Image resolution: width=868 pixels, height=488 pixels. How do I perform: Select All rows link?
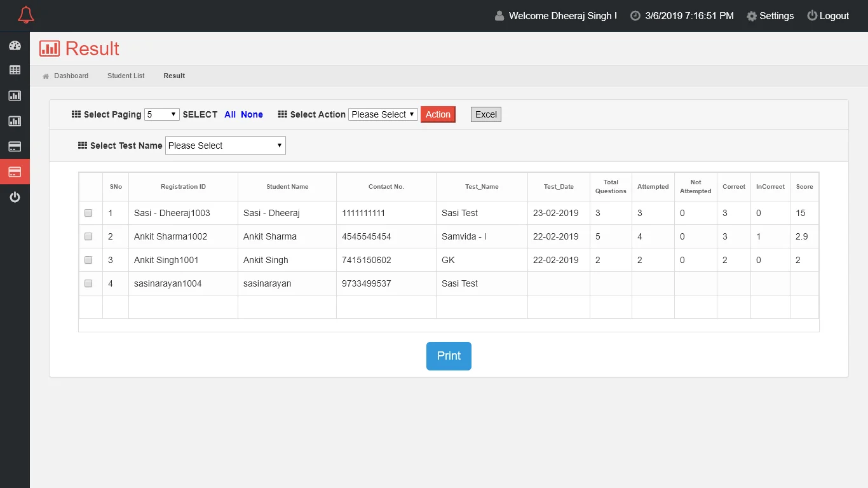[x=230, y=114]
